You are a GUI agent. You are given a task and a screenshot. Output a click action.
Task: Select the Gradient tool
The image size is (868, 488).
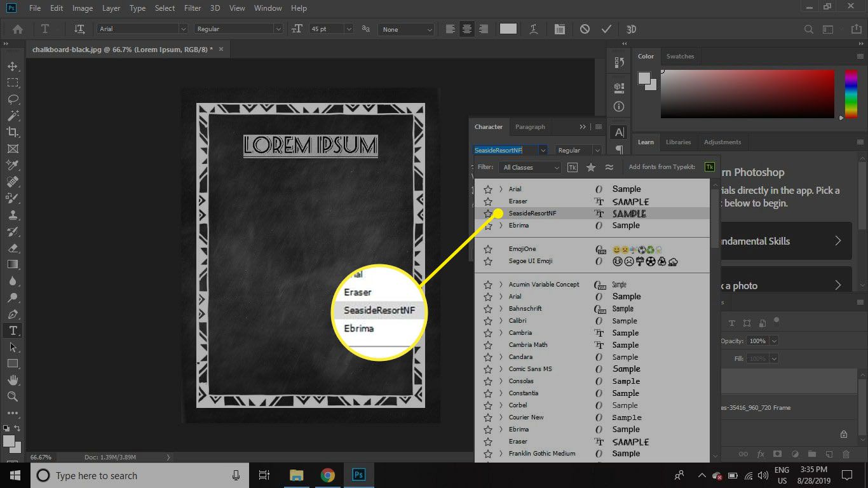13,264
